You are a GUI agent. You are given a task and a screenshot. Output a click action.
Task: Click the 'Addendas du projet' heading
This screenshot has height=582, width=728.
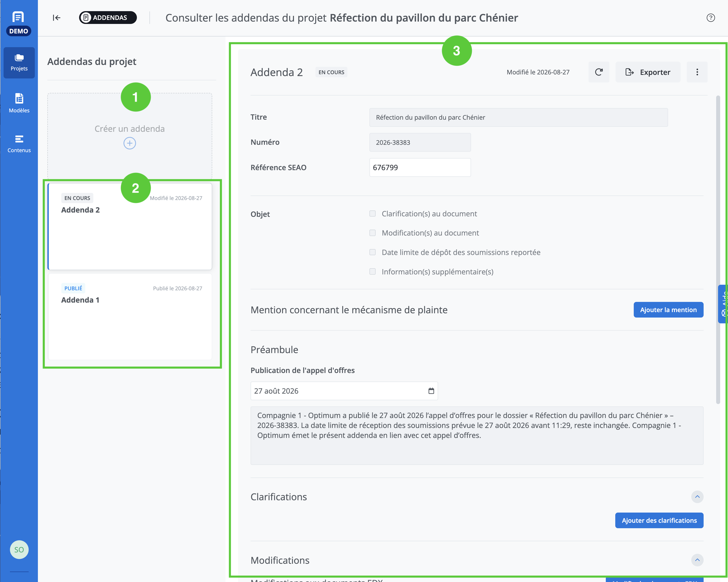91,61
